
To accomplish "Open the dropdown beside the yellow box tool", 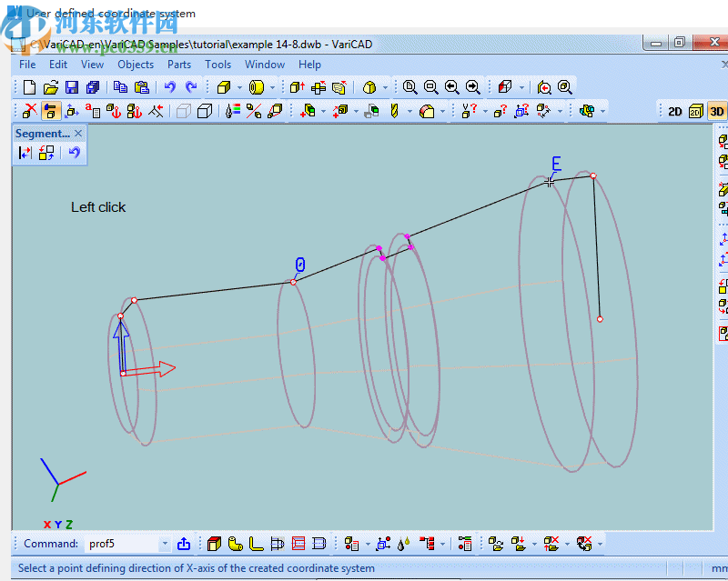I will [239, 87].
